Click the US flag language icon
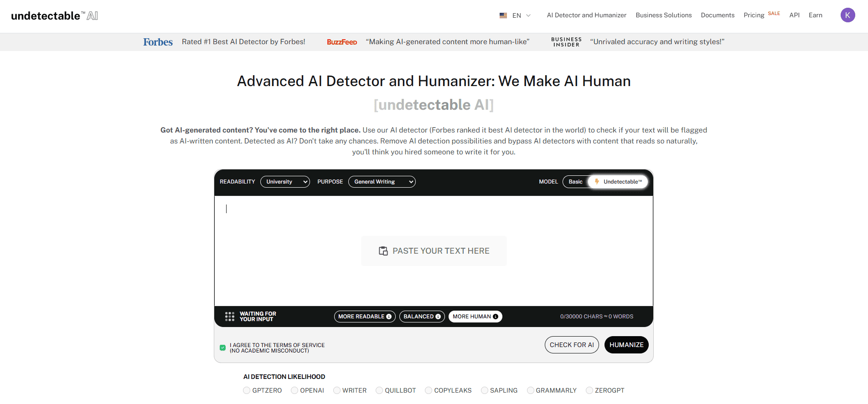Screen dimensions: 868x404 [503, 15]
